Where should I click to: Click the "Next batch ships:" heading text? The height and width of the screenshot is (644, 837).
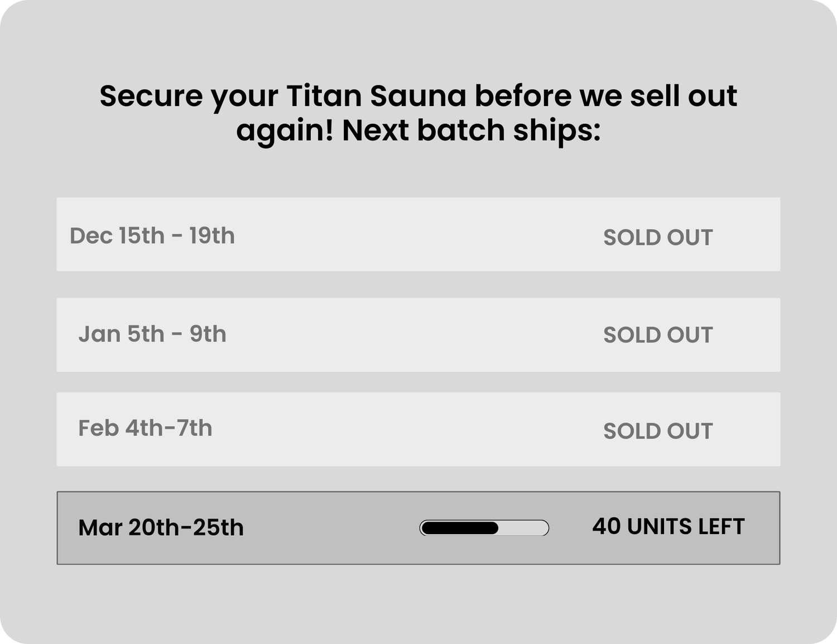(x=471, y=131)
